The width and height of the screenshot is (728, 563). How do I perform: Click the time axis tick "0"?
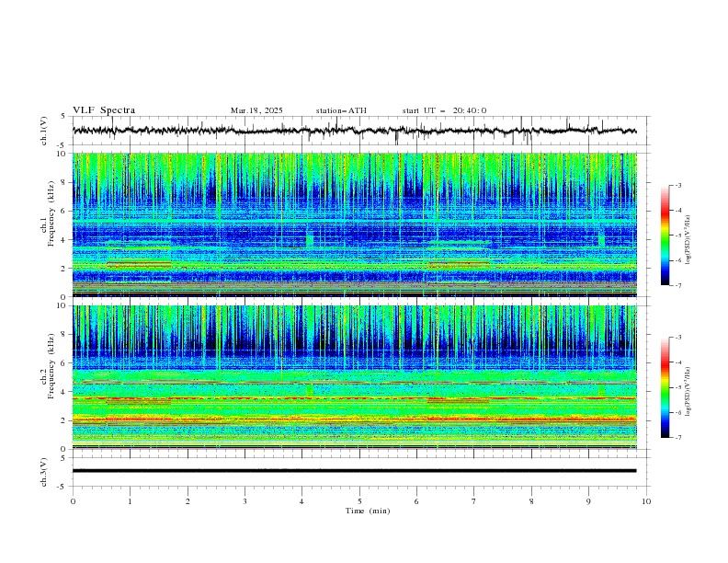(73, 501)
